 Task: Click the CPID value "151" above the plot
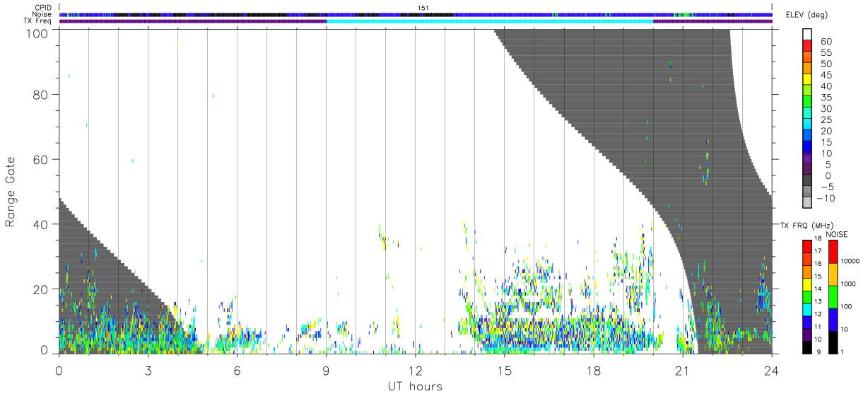pos(423,8)
